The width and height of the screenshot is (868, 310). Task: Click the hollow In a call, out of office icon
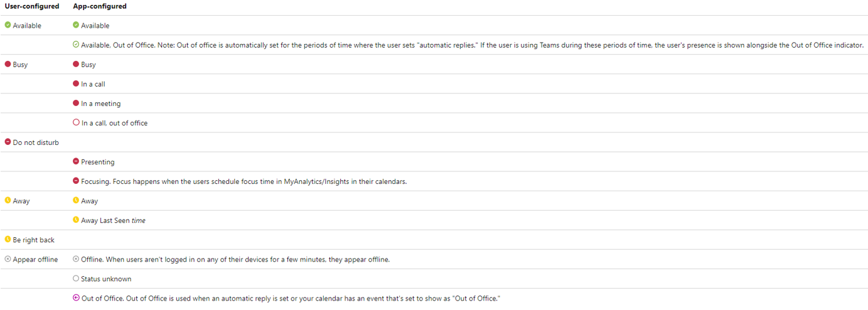pyautogui.click(x=76, y=122)
